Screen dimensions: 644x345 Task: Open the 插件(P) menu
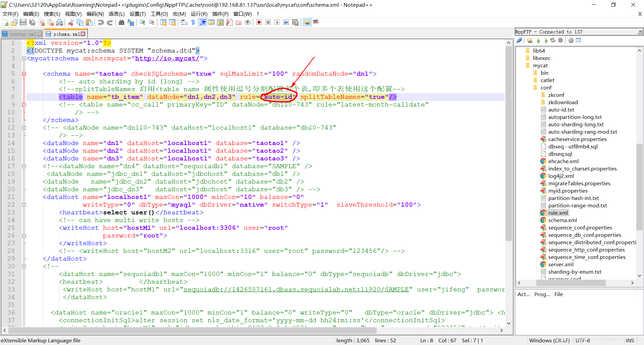[220, 14]
